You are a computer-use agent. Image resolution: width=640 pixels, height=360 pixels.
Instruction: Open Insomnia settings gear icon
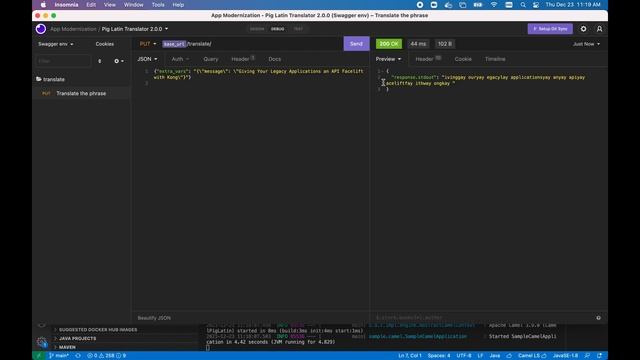pos(583,29)
